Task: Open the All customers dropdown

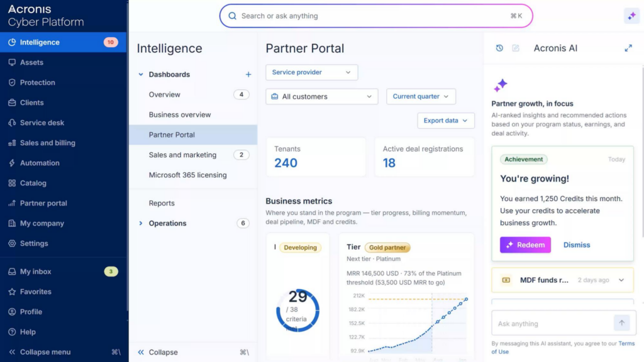Action: coord(321,96)
